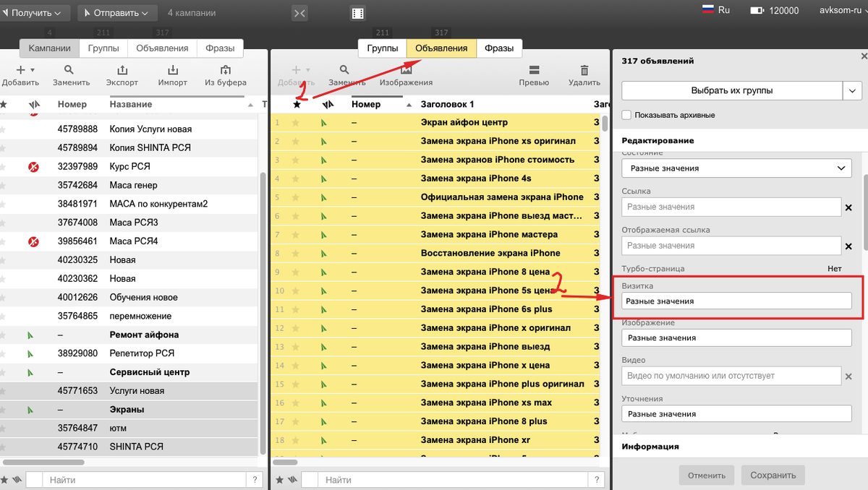Click the Сохранить button
The height and width of the screenshot is (490, 868).
tap(773, 475)
